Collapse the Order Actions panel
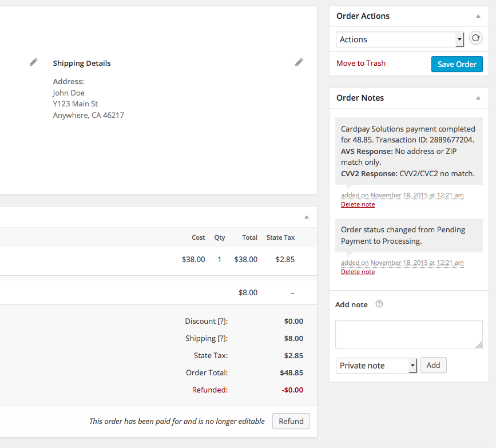 click(478, 16)
